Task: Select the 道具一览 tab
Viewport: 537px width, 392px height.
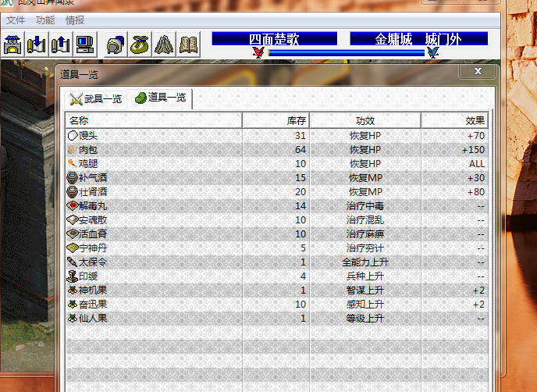Action: coord(161,98)
